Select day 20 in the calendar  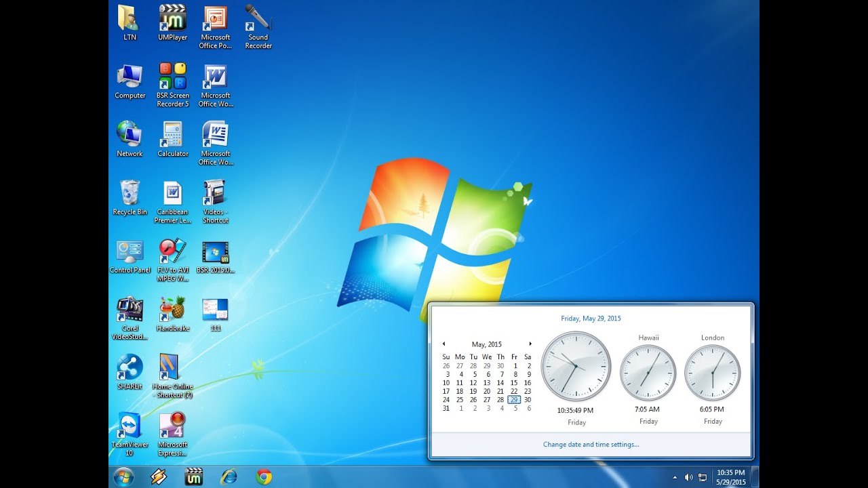tap(487, 391)
